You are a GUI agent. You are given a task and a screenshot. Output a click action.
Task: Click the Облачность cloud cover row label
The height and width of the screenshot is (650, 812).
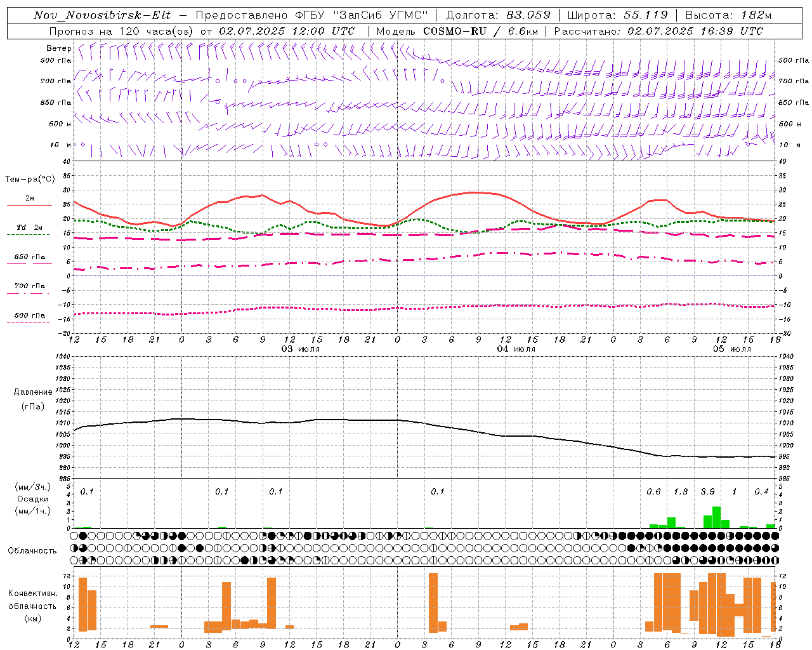(32, 551)
